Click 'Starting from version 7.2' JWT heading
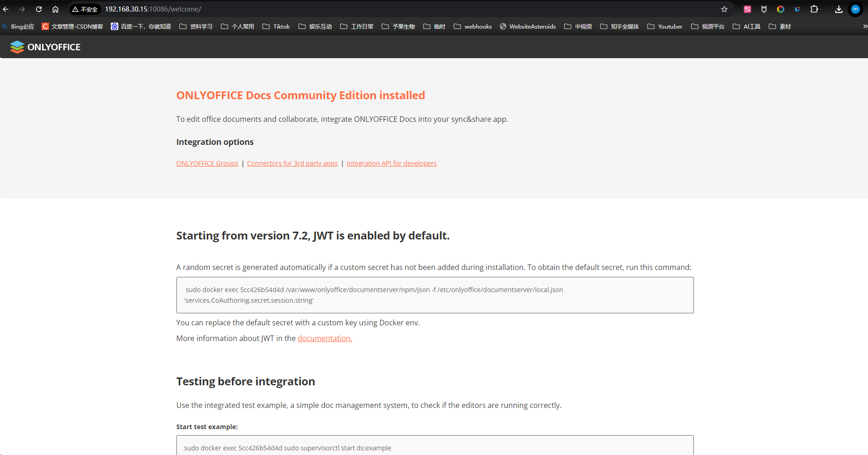 [313, 236]
